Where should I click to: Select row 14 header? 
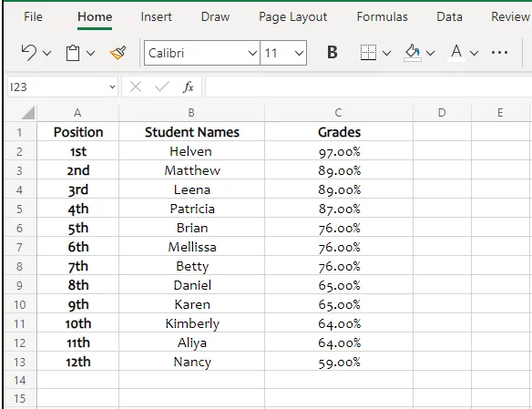point(20,380)
